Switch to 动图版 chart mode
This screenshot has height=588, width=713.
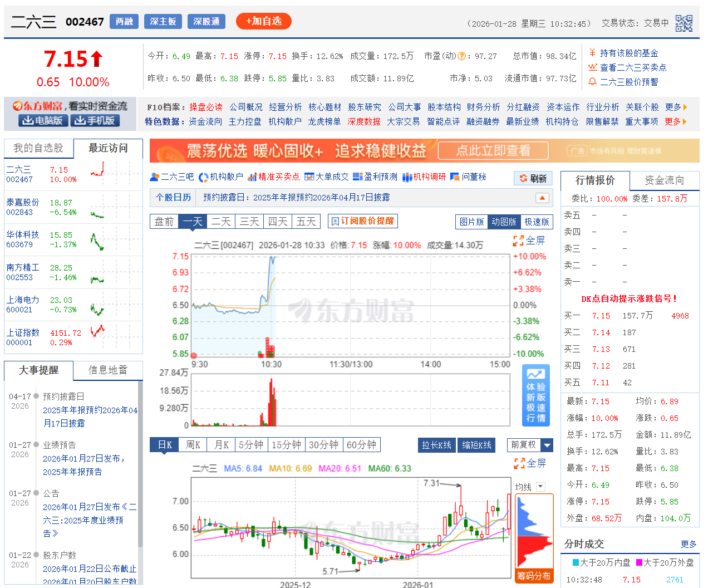tap(504, 222)
